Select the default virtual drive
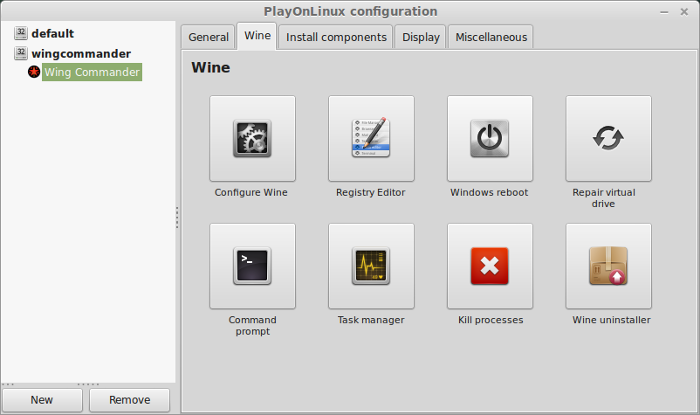700x415 pixels. click(52, 33)
